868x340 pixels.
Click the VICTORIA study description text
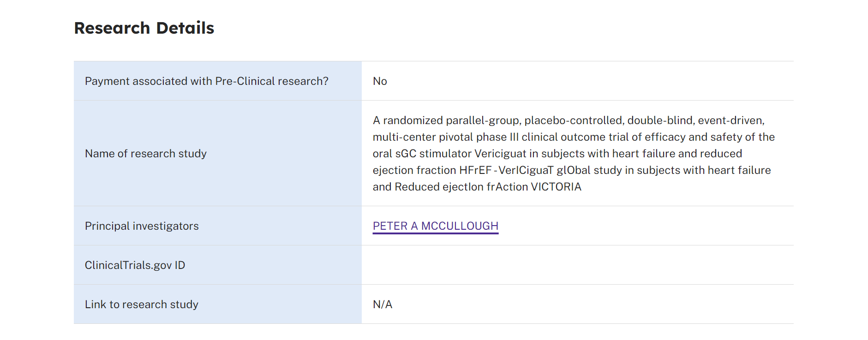(574, 154)
